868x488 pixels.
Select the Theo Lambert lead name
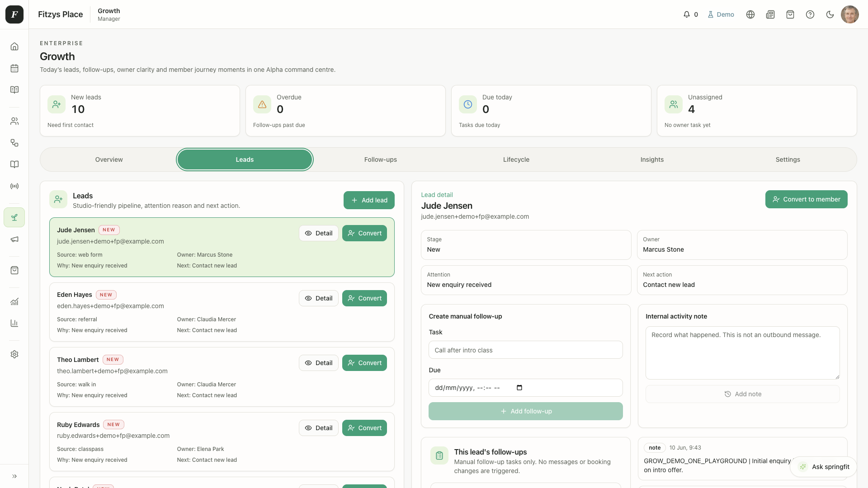78,360
